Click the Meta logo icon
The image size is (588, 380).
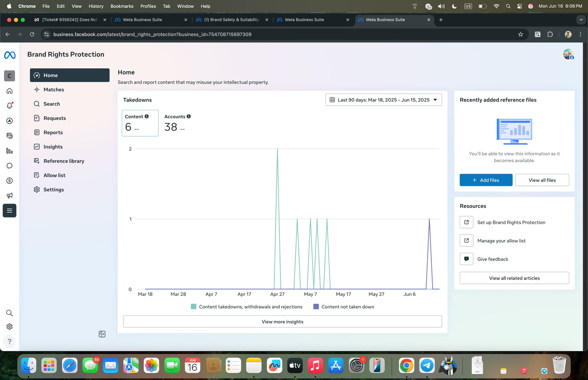tap(9, 55)
